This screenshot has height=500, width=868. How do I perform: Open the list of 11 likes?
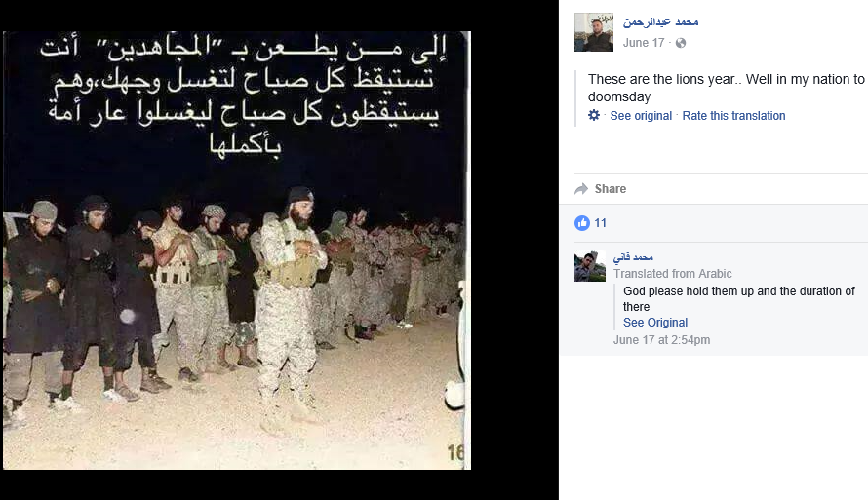coord(601,223)
